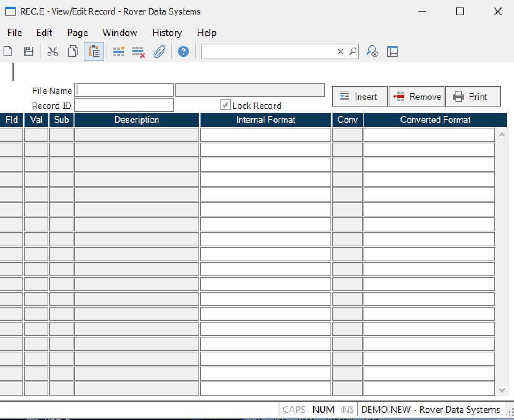The width and height of the screenshot is (514, 420).
Task: Open the History menu
Action: click(x=167, y=33)
